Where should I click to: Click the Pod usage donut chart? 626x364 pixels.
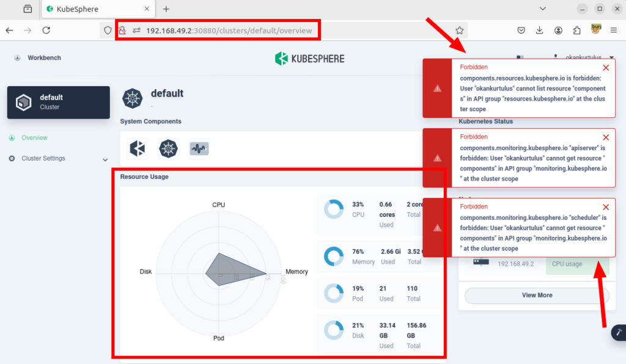pos(334,293)
